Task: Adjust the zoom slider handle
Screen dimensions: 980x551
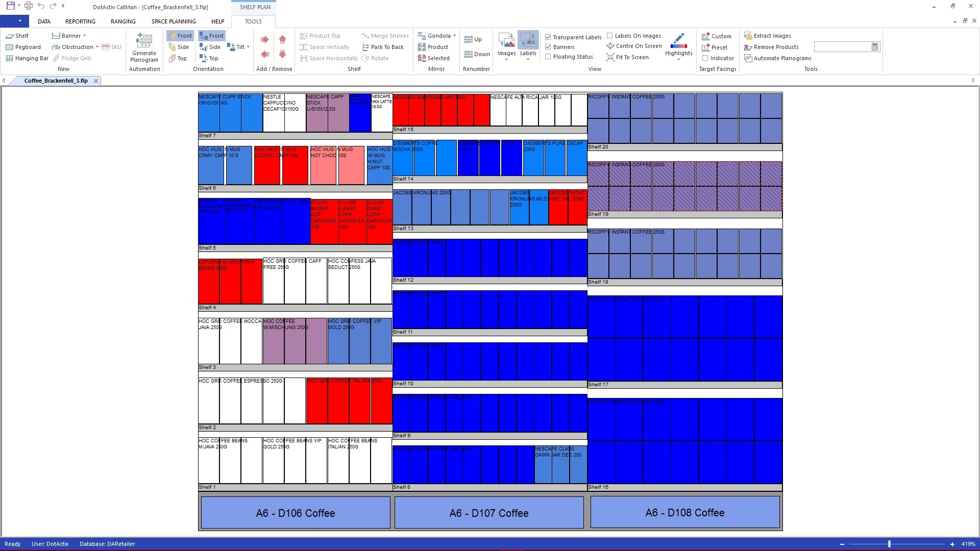Action: [x=889, y=544]
